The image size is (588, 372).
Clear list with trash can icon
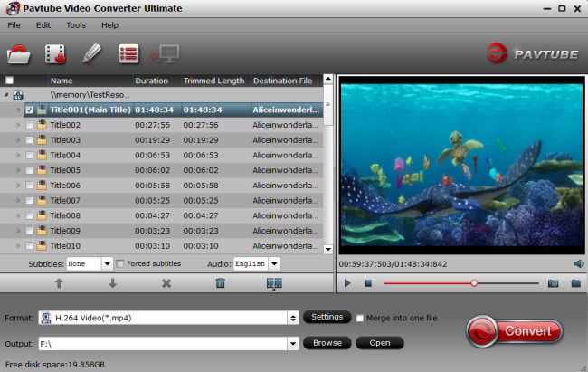(x=221, y=283)
